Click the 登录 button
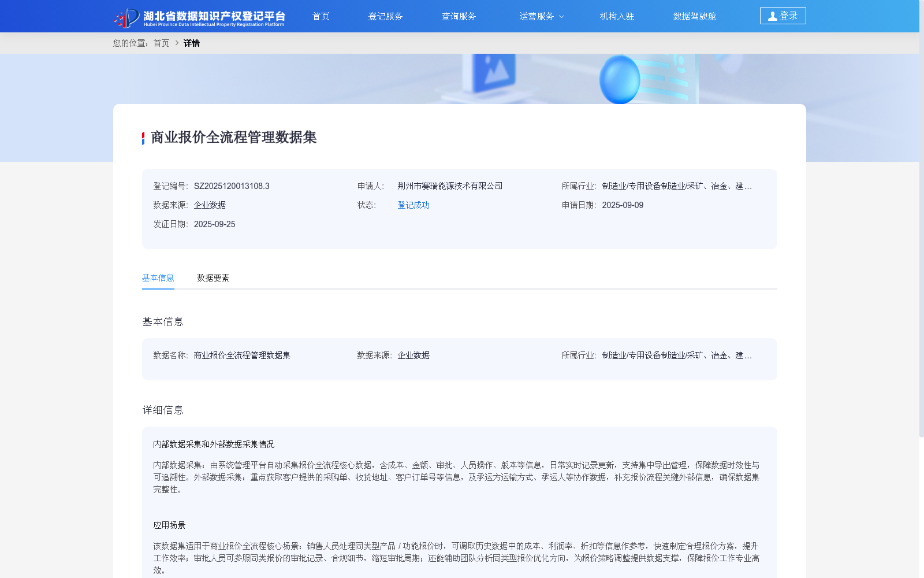The width and height of the screenshot is (924, 578). pos(783,16)
